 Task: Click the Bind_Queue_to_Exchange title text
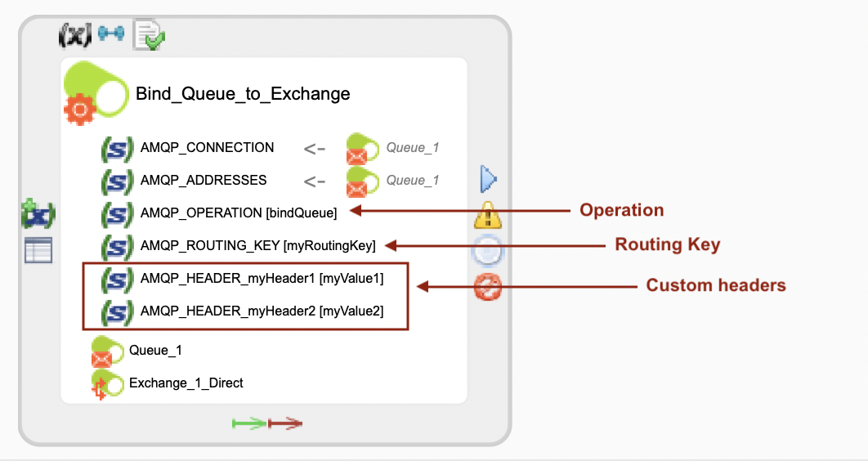(243, 94)
